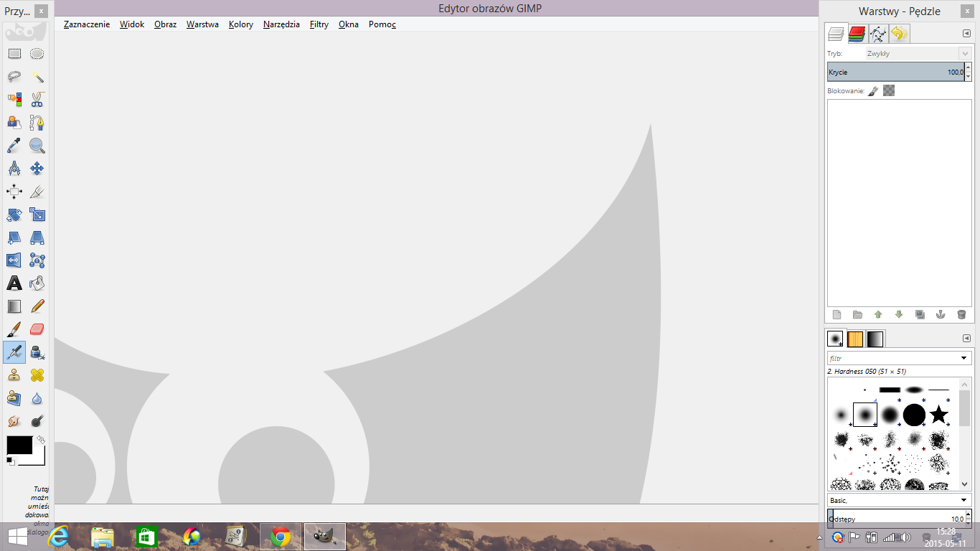Choose the Select by Color tool
Image resolution: width=980 pixels, height=551 pixels.
point(14,100)
